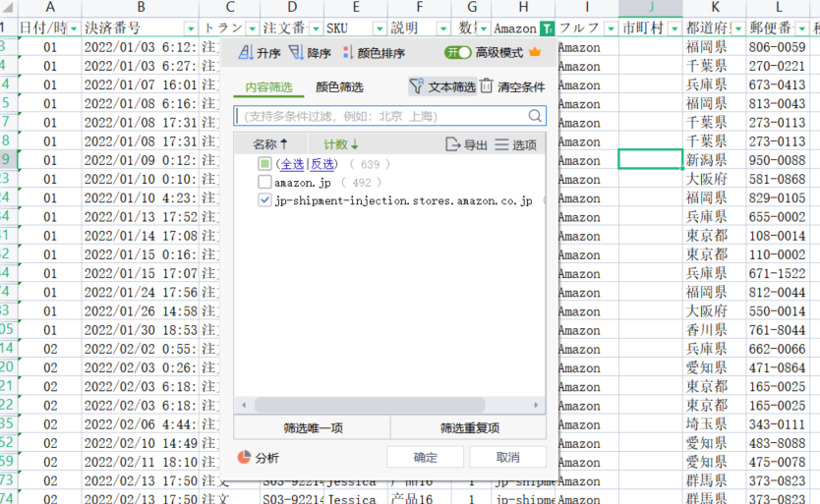820x504 pixels.
Task: Open 颜色排序 color sort option
Action: point(374,53)
